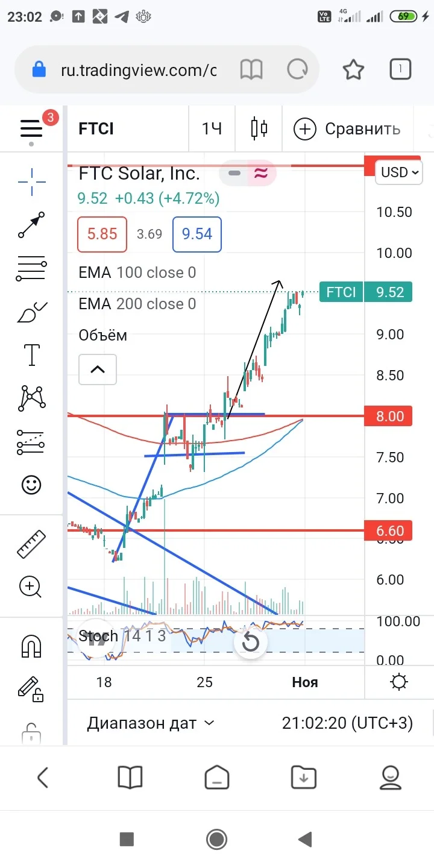Click the 21:02:20 (UTC+3) timezone setting
Screen dimensions: 434x868
tap(348, 723)
